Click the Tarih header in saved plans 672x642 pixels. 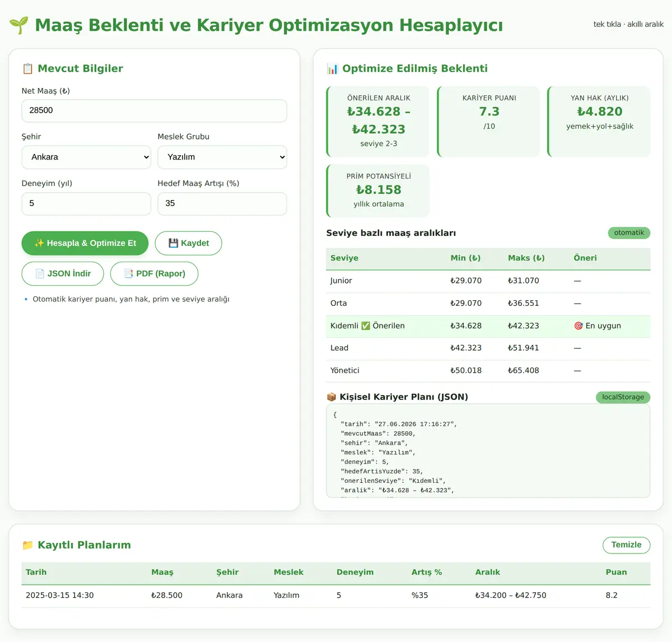36,573
